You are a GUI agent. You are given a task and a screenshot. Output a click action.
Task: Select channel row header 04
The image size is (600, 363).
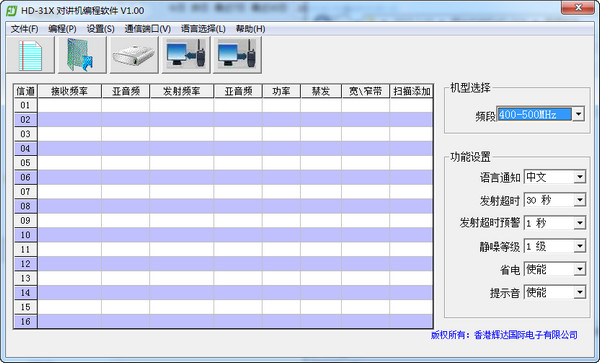25,148
